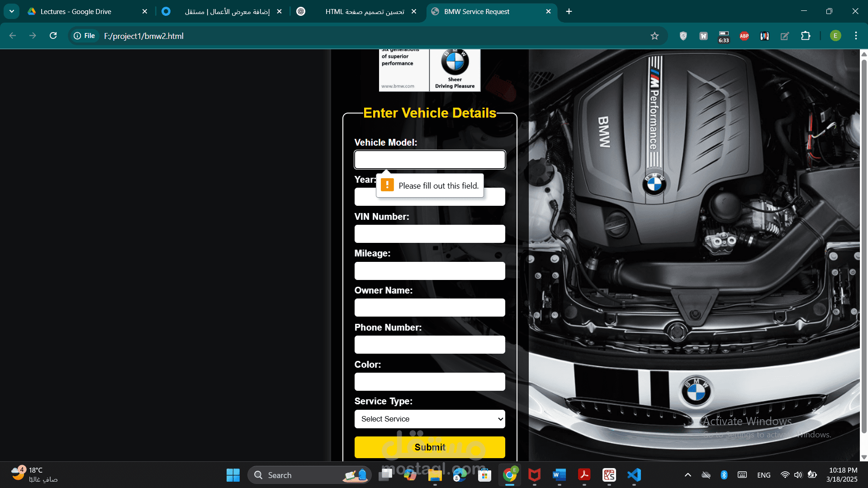This screenshot has width=868, height=488.
Task: Open Wi-Fi network settings in the tray
Action: pos(785,475)
